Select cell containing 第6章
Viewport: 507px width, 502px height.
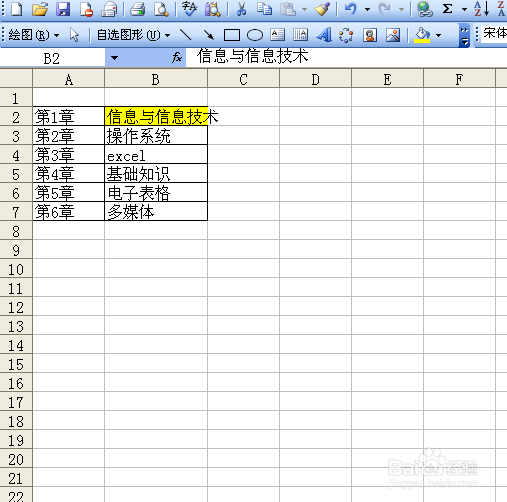pyautogui.click(x=69, y=211)
